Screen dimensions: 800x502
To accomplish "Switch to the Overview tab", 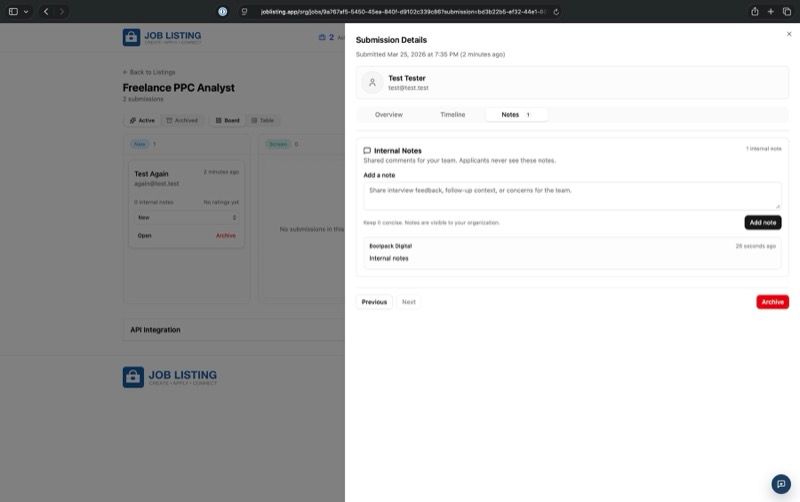I will click(389, 115).
